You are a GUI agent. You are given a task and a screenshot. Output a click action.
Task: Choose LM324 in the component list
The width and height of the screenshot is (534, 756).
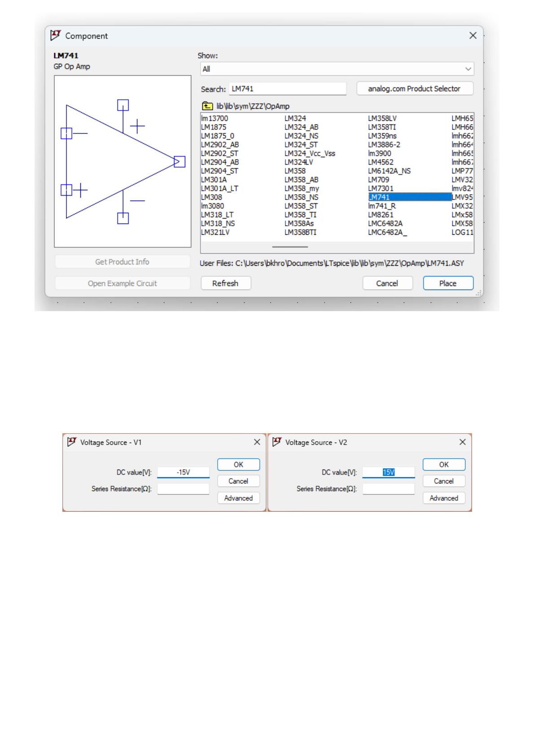click(295, 119)
